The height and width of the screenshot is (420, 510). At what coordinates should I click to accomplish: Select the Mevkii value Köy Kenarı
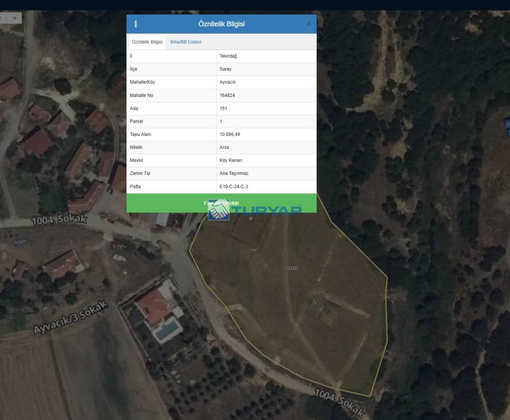[x=231, y=160]
